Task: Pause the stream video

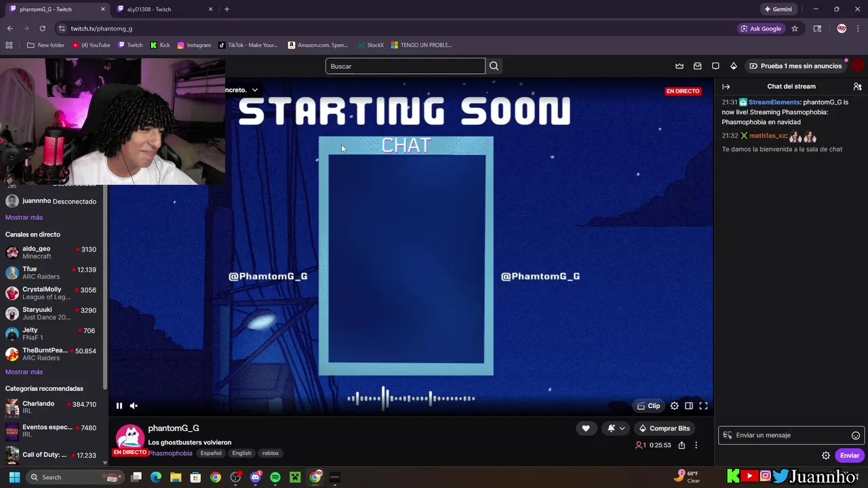Action: [119, 406]
